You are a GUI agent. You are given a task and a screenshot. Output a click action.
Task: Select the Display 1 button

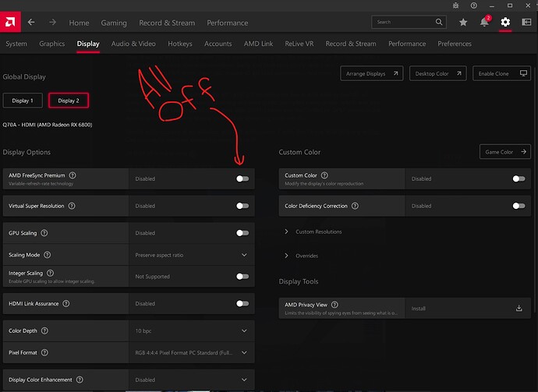(x=22, y=101)
